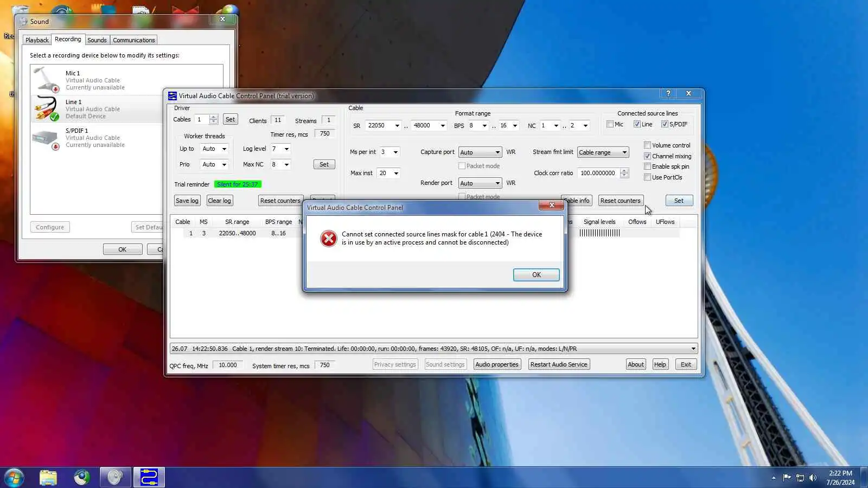Toggle the Channel mixing checkbox
Screen dimensions: 868x488
[x=647, y=156]
